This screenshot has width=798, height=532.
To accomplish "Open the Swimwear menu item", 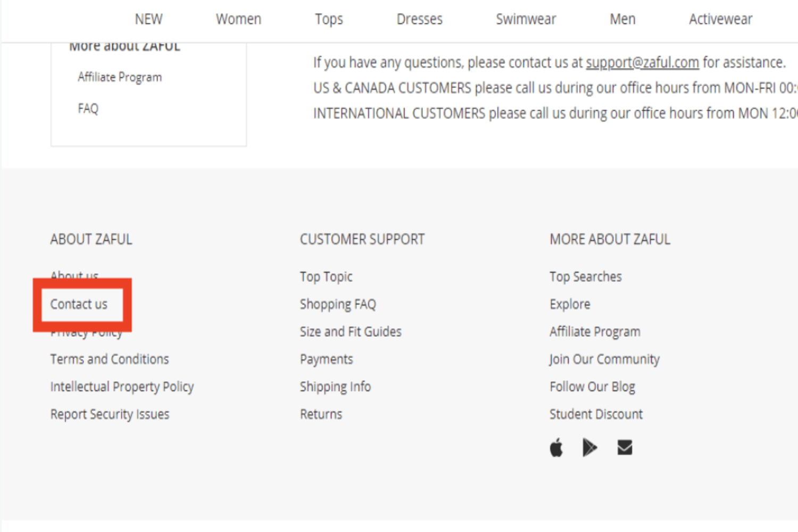I will (x=526, y=19).
